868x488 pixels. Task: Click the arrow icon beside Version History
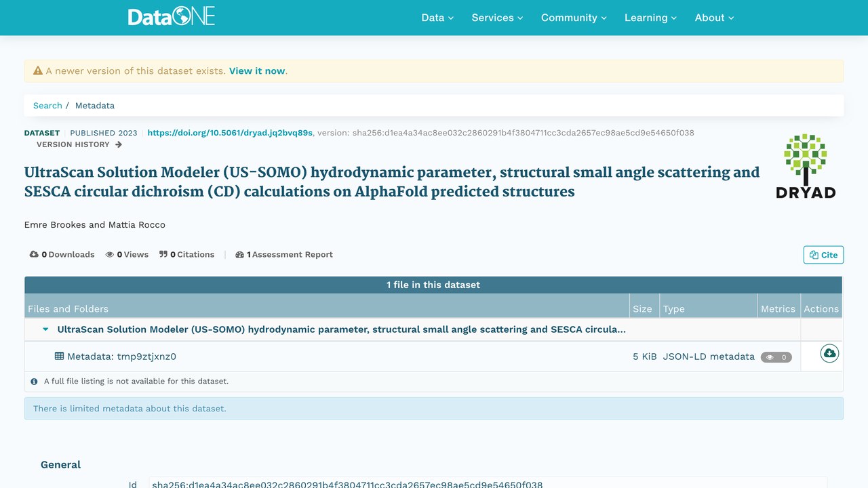tap(119, 144)
